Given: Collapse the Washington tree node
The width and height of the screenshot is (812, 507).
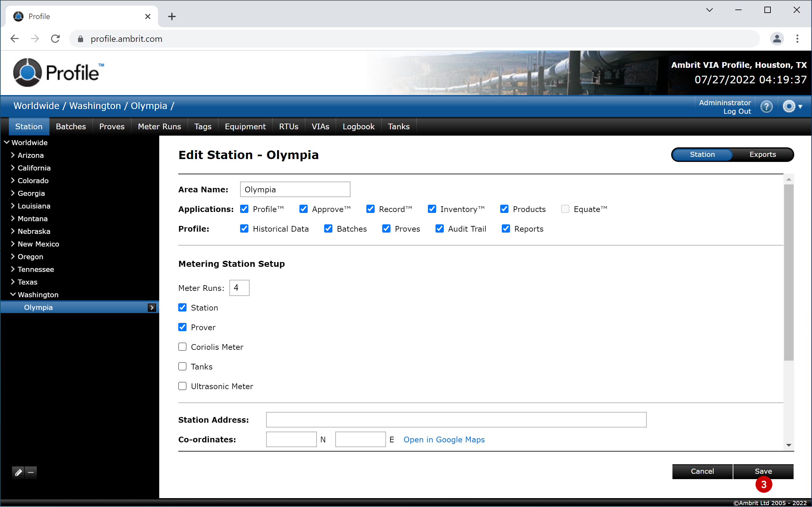Looking at the screenshot, I should [13, 294].
